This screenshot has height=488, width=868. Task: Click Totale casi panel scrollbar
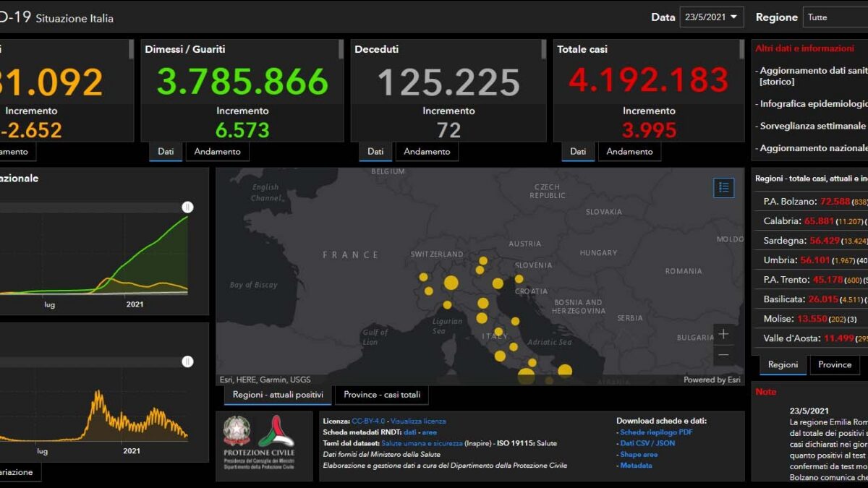[x=741, y=49]
